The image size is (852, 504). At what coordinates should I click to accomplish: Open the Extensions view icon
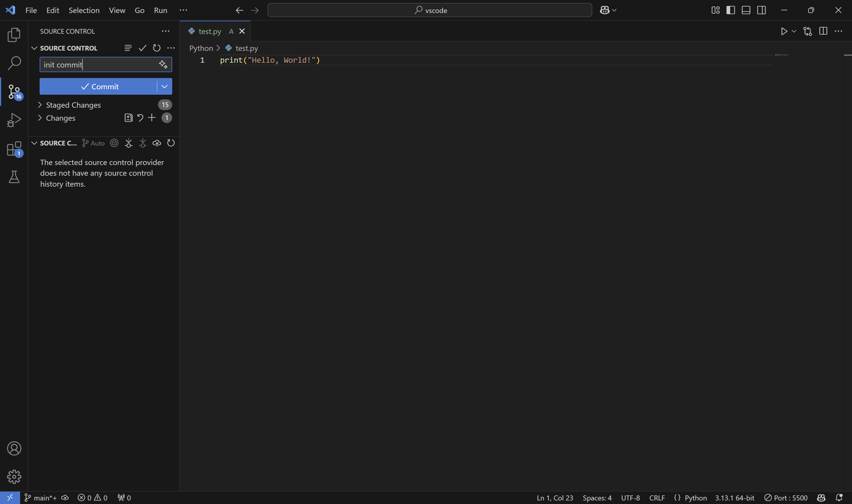[14, 149]
